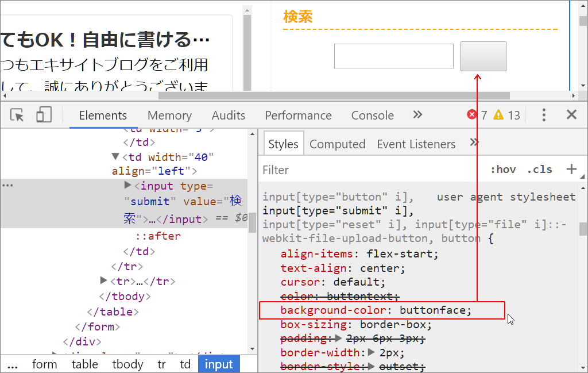
Task: Click the align-items: flex-start declaration
Action: pos(359,254)
